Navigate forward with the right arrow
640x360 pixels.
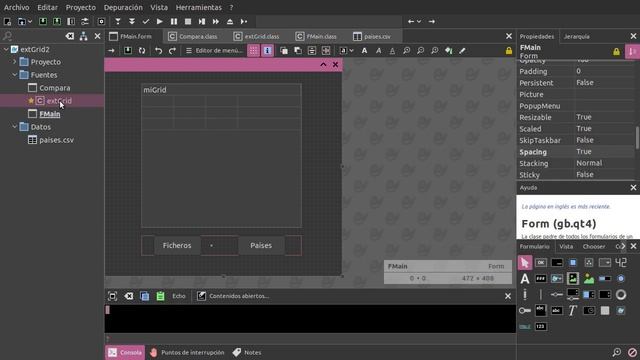[x=431, y=21]
